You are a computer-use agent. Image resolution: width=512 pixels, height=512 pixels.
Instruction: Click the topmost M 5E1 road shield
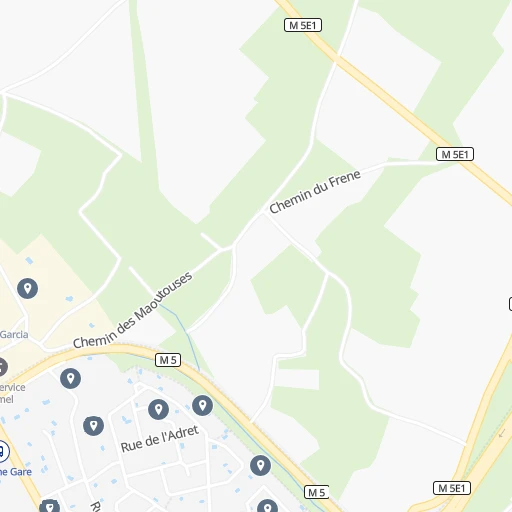303,25
